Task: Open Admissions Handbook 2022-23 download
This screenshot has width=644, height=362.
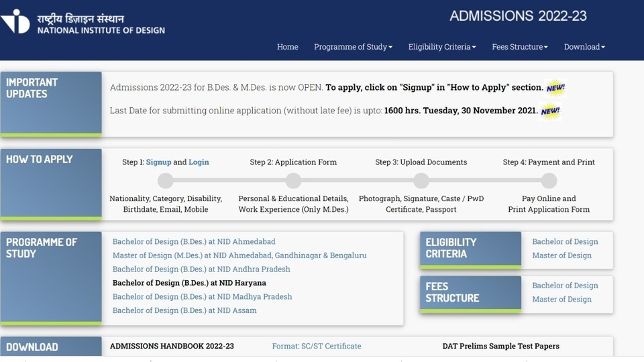Action: click(x=172, y=346)
